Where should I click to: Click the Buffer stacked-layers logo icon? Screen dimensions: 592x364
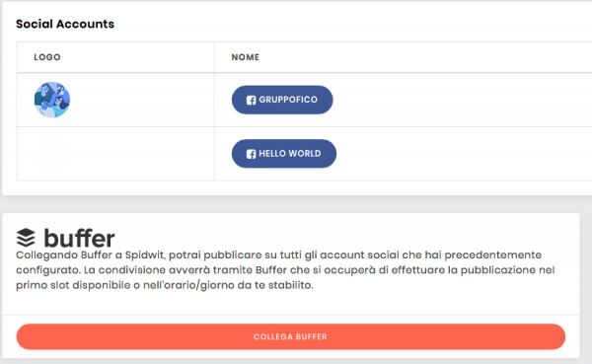click(26, 238)
